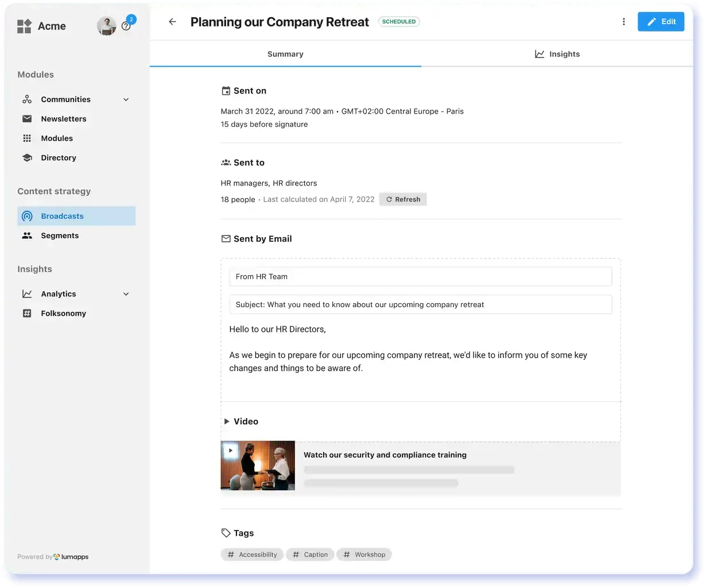Screen dimensions: 706x588
Task: Click '15 days before signature' text
Action: point(264,125)
